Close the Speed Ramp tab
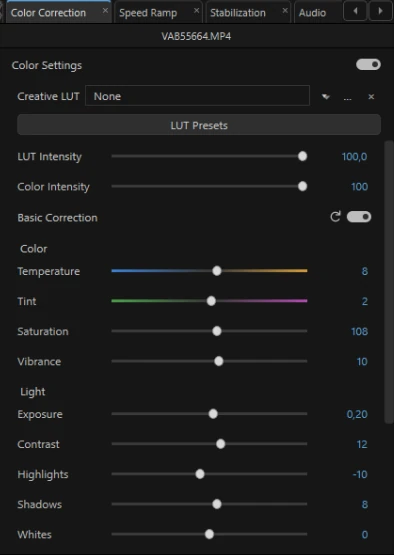 tap(196, 11)
